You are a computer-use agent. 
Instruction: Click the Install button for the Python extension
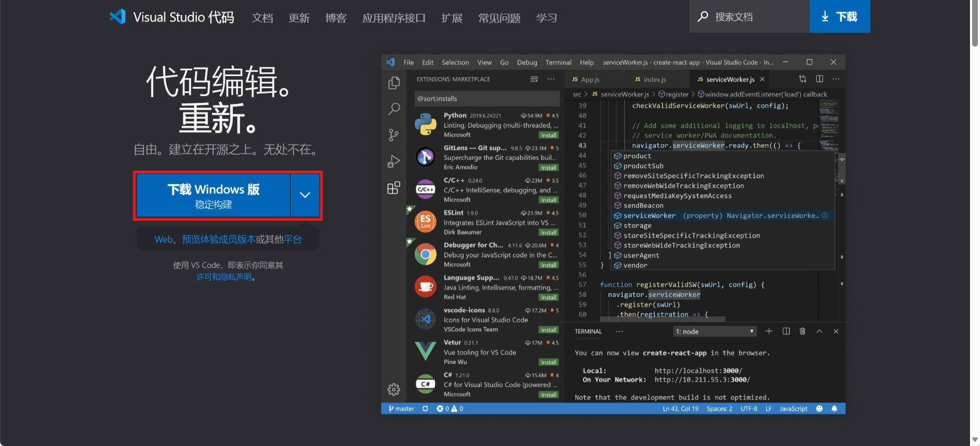[x=548, y=135]
